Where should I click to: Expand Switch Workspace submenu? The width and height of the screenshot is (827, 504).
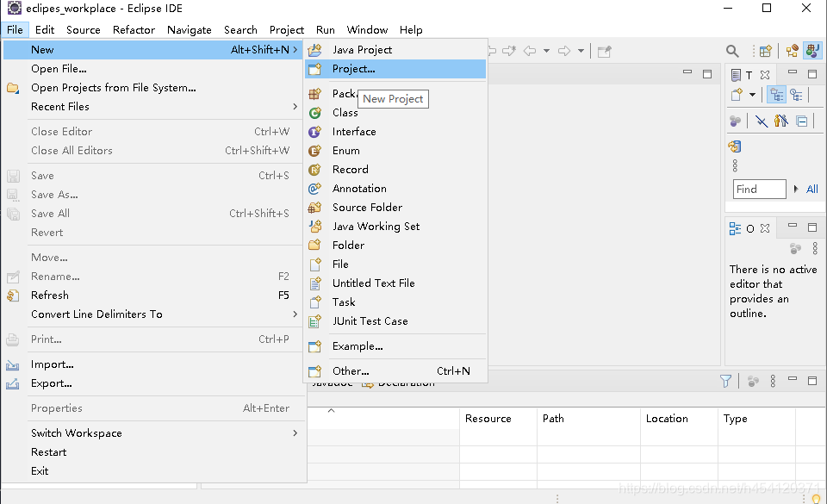153,433
